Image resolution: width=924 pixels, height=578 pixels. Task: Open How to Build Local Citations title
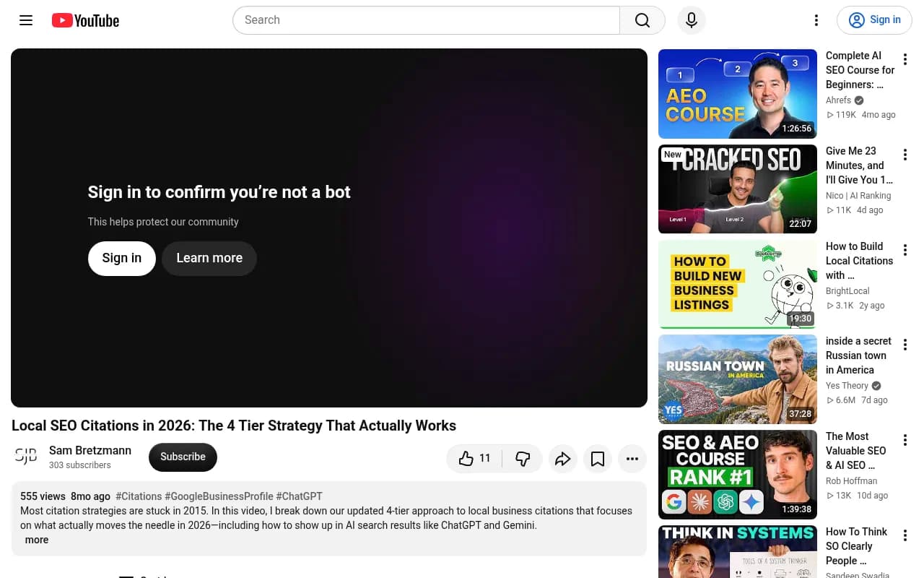(859, 261)
